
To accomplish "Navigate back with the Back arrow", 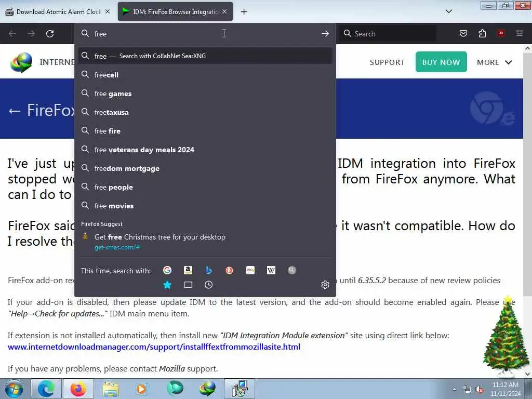I will tap(12, 34).
